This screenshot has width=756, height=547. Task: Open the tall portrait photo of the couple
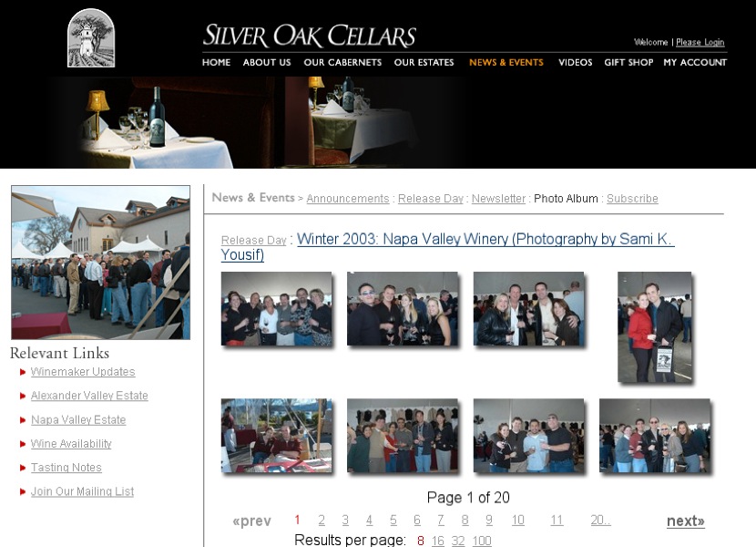tap(654, 325)
